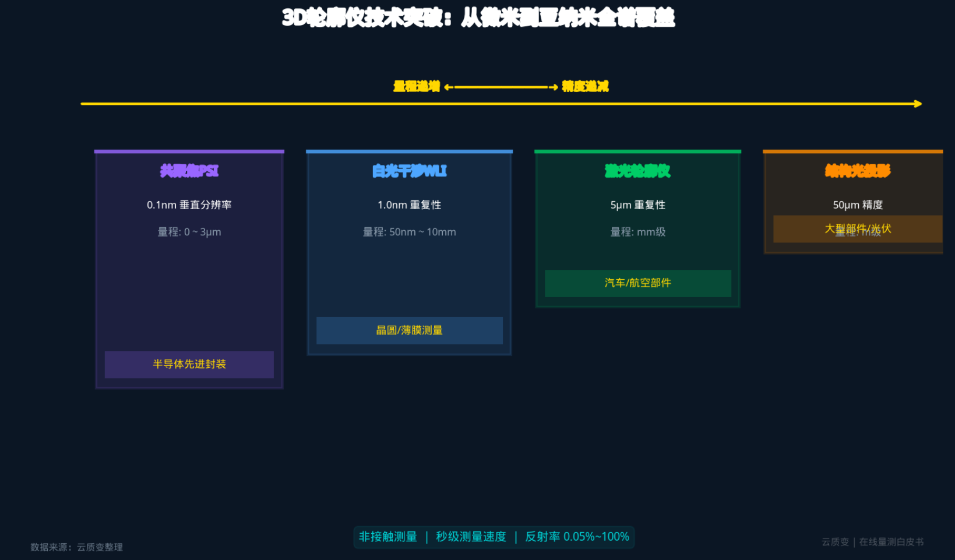Click the "汽车/航空部件" tag
This screenshot has height=560, width=955.
638,283
